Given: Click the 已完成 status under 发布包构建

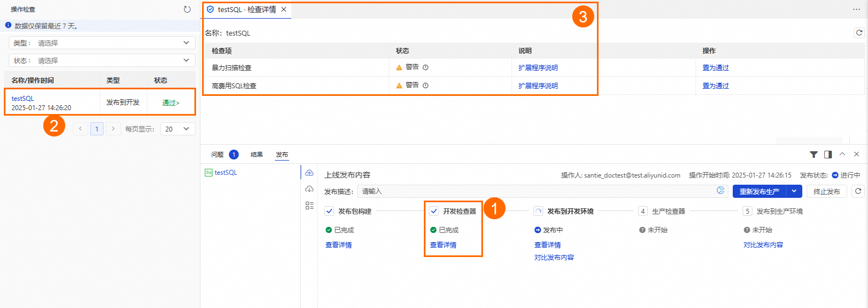Looking at the screenshot, I should point(340,230).
